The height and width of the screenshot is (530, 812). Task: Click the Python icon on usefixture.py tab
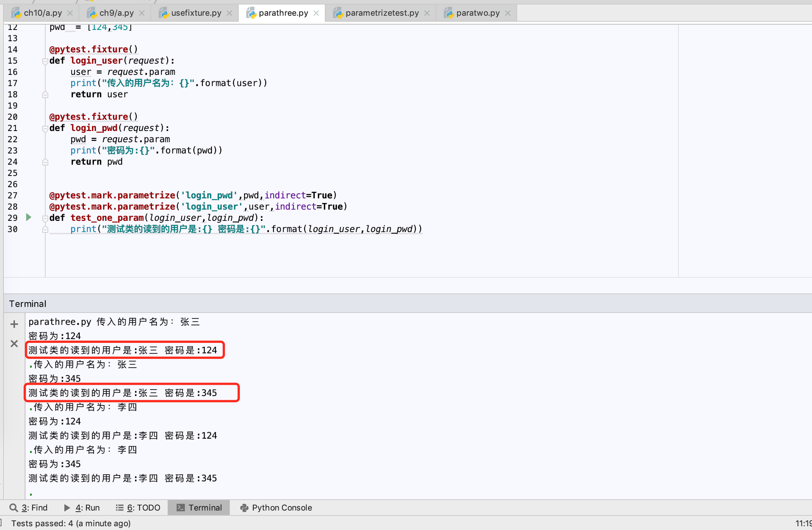pos(164,13)
